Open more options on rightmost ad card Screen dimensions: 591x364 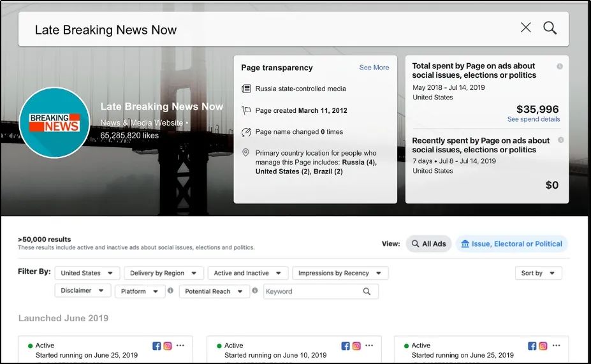tap(557, 345)
